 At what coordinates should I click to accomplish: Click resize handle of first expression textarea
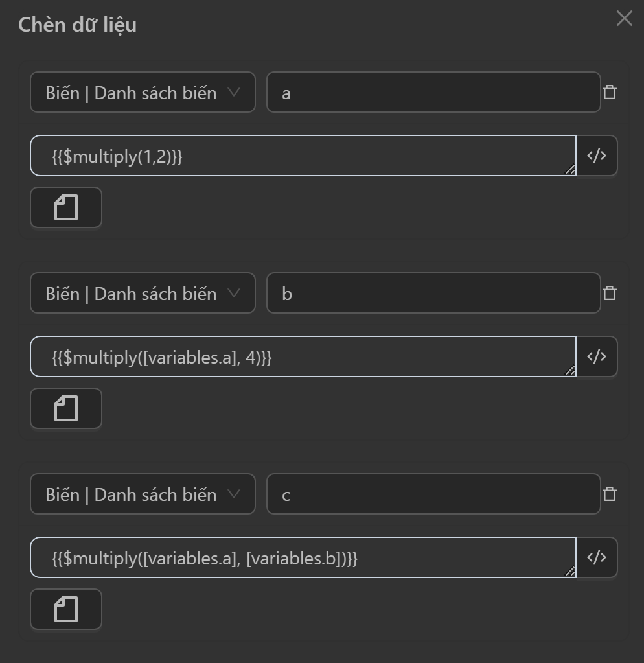click(x=570, y=170)
